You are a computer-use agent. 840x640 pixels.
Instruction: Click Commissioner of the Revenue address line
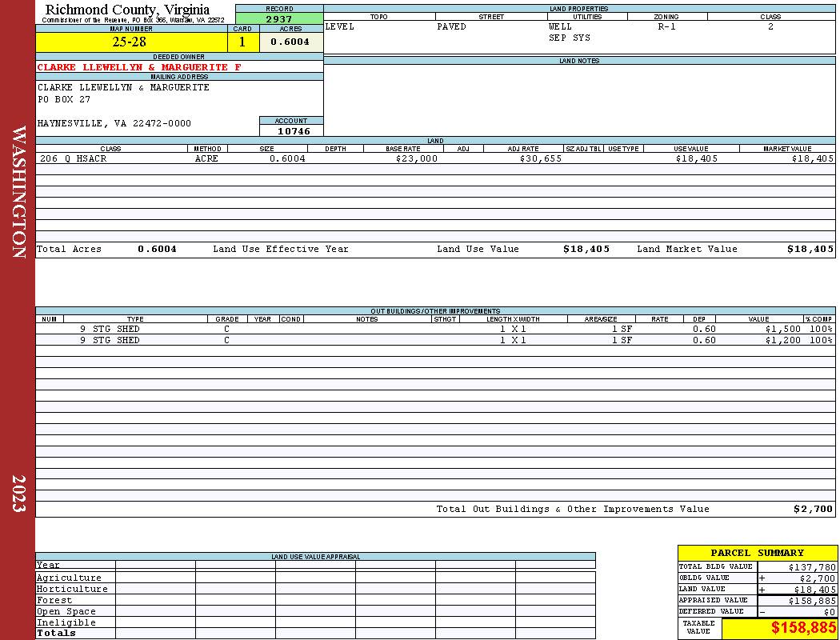tap(133, 20)
